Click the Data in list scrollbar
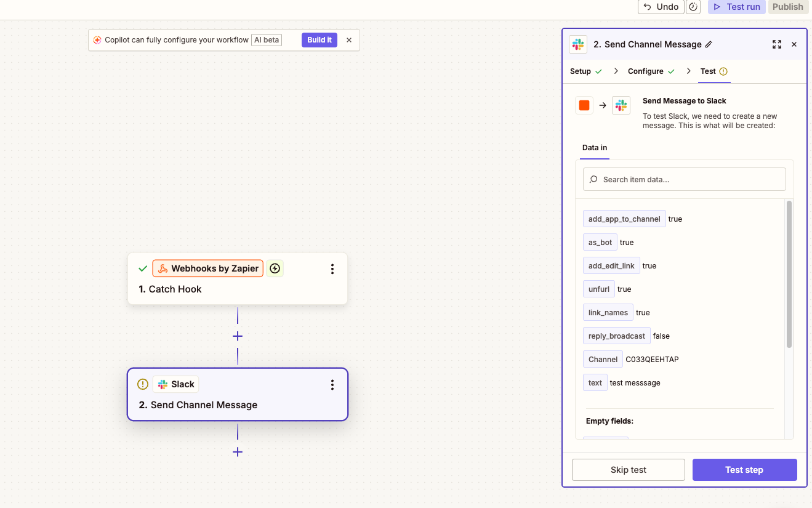This screenshot has height=508, width=812. (789, 274)
